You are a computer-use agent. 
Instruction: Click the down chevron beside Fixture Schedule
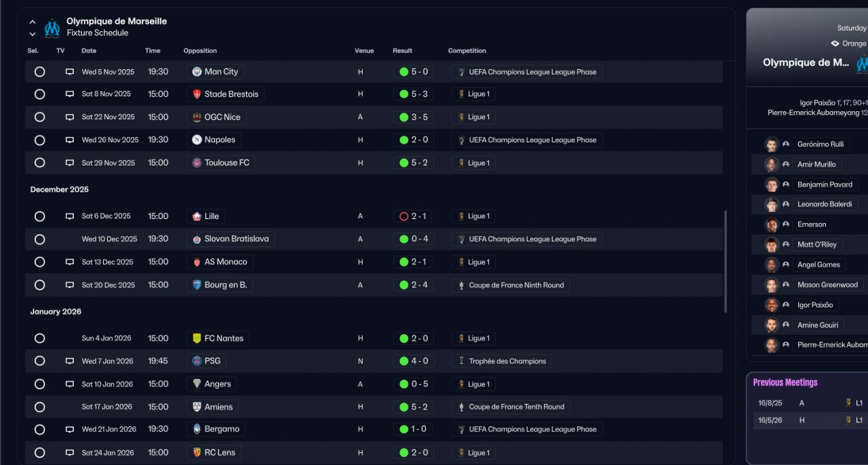tap(33, 34)
